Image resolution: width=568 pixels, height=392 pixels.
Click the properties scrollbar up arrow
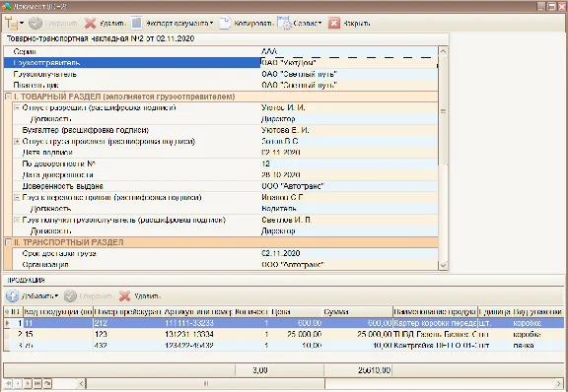tap(443, 51)
